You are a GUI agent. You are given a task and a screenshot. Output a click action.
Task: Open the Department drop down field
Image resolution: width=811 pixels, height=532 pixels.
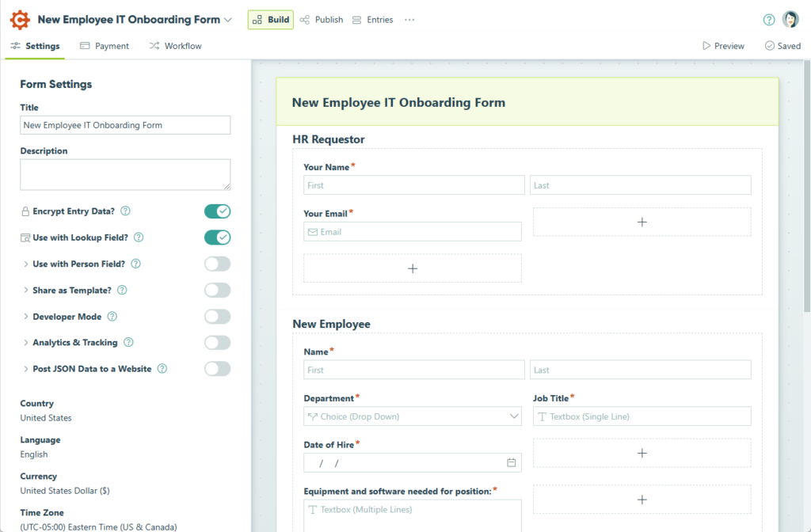point(412,416)
